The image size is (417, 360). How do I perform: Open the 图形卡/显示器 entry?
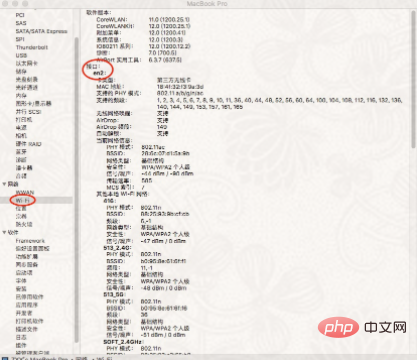(33, 103)
